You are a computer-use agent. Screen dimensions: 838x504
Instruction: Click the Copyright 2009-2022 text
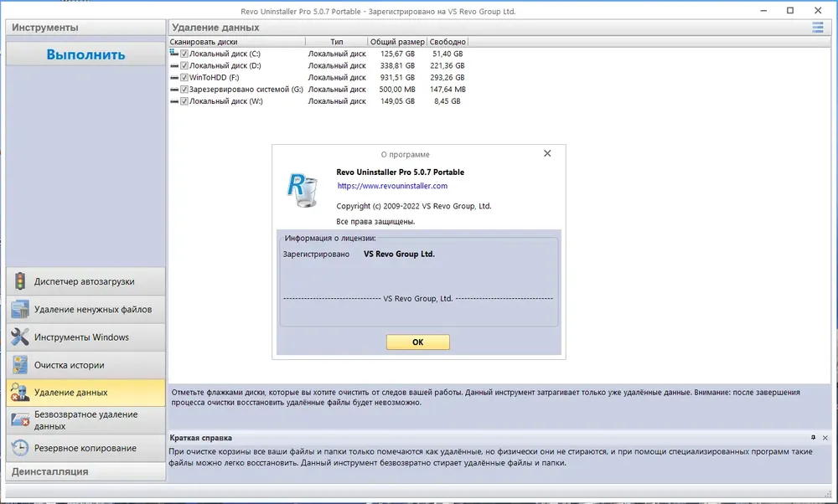[x=414, y=206]
